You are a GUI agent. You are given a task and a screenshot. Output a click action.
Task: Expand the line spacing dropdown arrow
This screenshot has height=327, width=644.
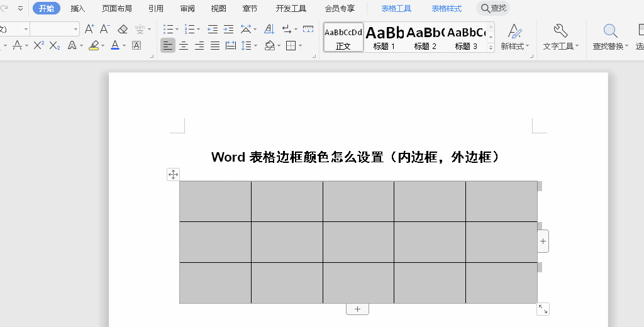[255, 45]
